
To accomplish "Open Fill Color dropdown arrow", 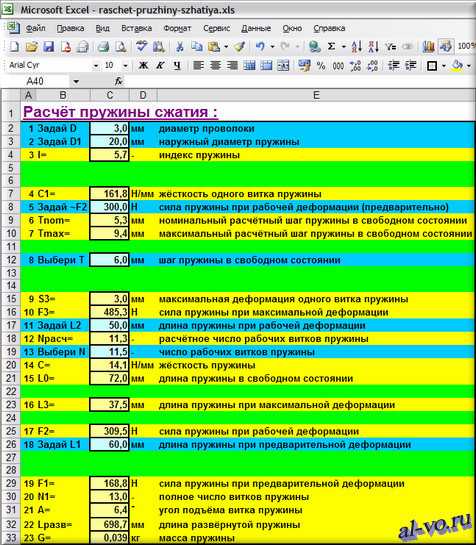I will (x=469, y=65).
